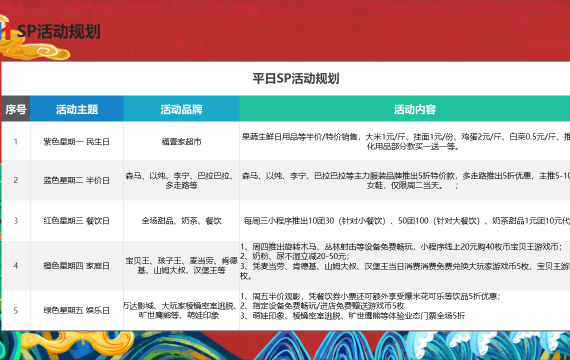Click content line '奶粉、尿不湿立减20-50元'

click(x=294, y=256)
